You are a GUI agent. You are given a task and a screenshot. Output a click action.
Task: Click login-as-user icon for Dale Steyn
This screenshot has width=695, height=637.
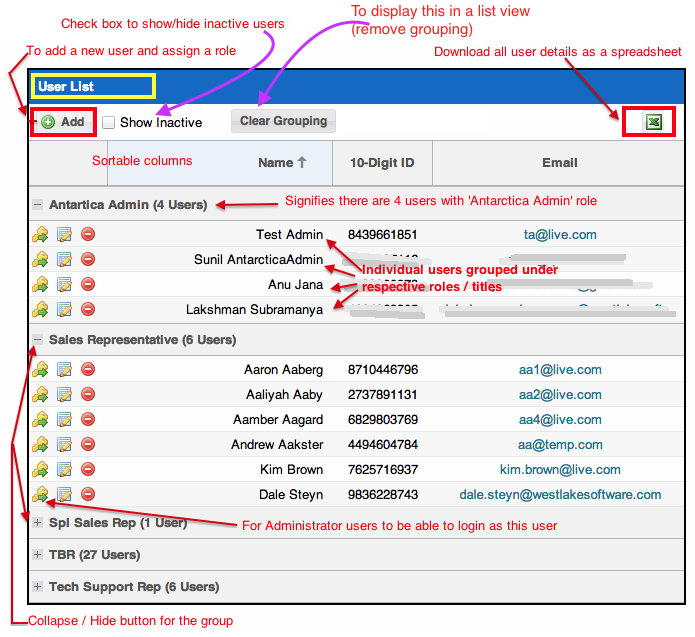[x=40, y=494]
